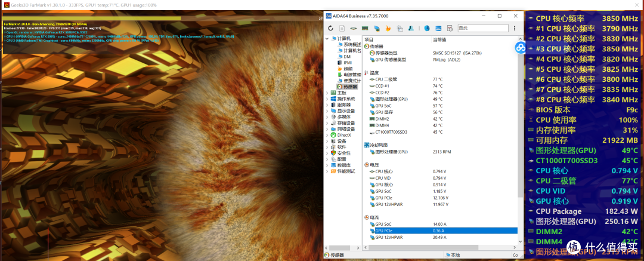Click the Report page icon in AIDA64 toolbar
Viewport: 644px width, 261px height.
click(x=342, y=29)
